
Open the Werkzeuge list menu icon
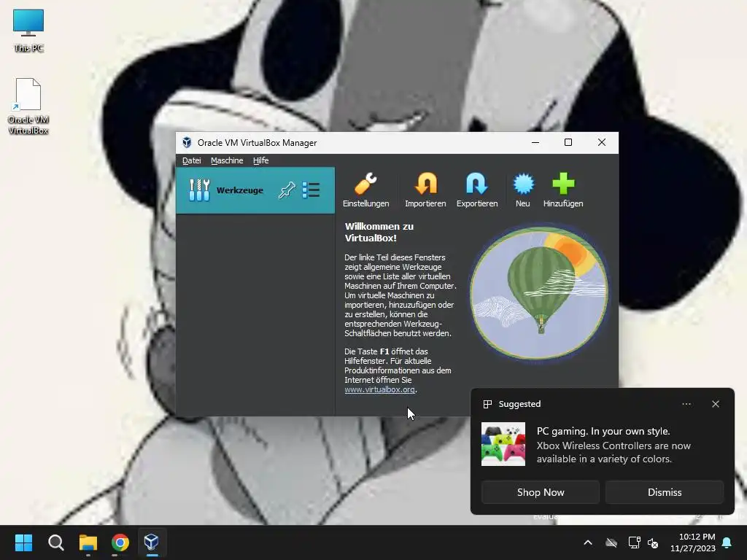coord(311,190)
